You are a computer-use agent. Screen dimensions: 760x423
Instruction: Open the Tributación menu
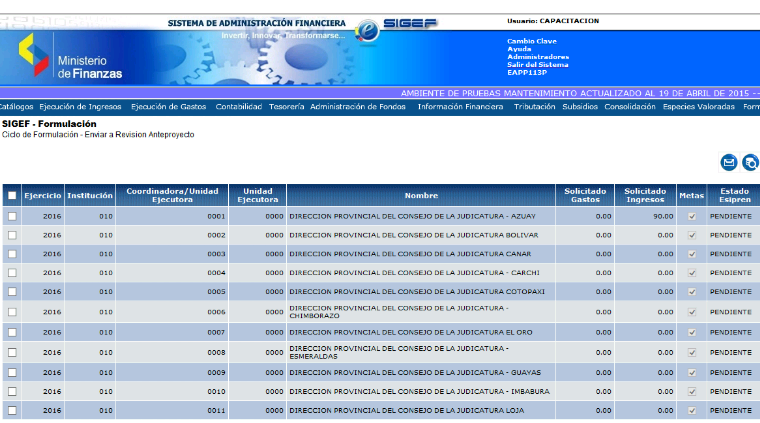coord(535,107)
